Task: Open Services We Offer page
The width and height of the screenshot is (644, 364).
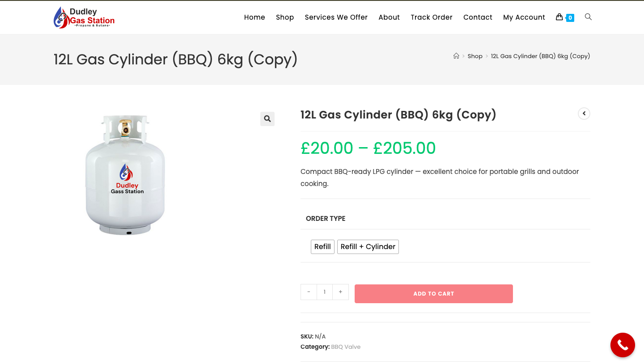Action: [336, 17]
